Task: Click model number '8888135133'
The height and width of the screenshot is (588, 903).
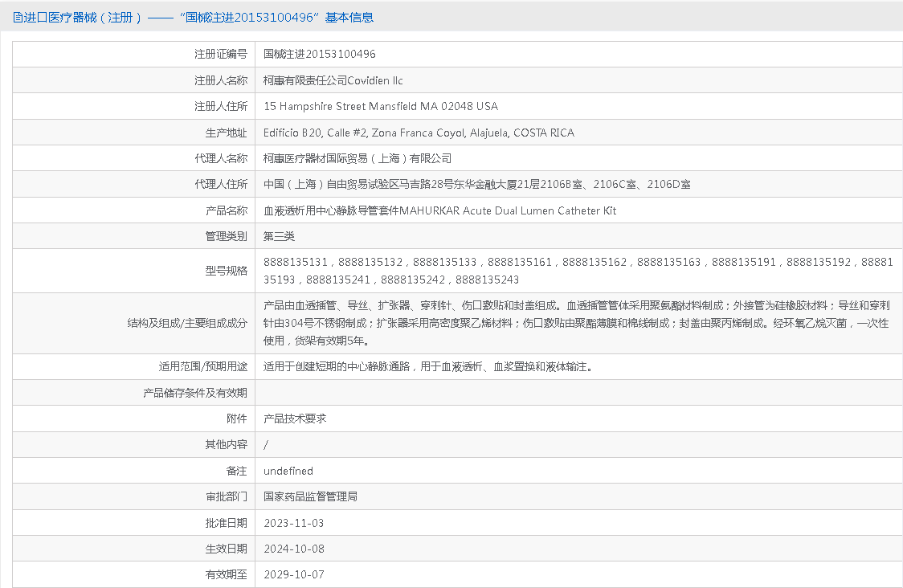Action: pos(444,262)
